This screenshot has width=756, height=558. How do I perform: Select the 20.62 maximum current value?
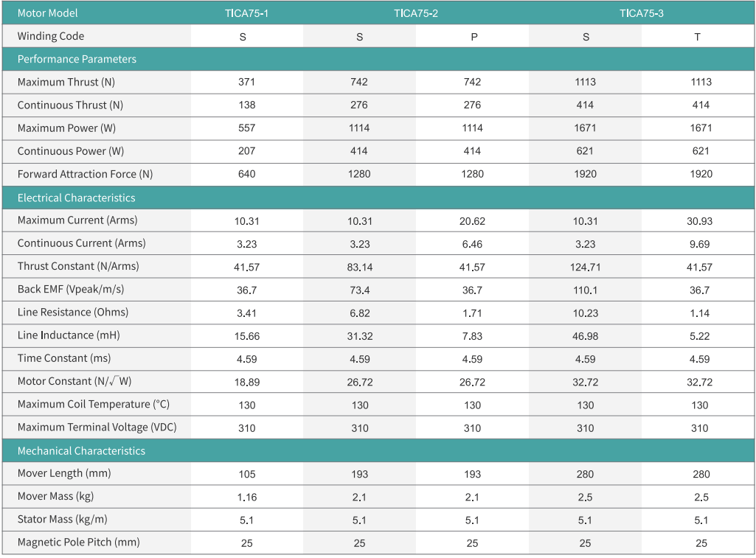(x=473, y=221)
